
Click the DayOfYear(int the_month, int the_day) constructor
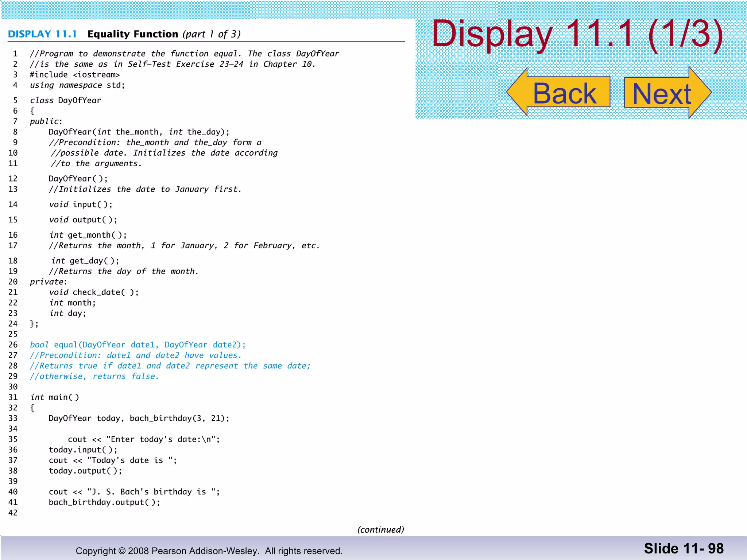tap(139, 132)
